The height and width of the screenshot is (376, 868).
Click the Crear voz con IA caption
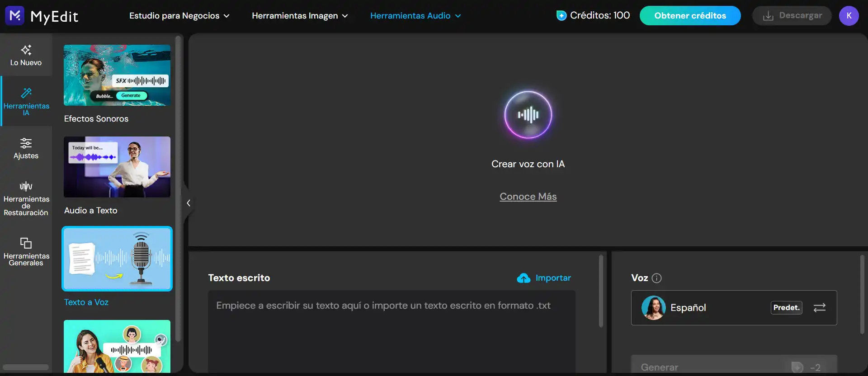[x=528, y=164]
